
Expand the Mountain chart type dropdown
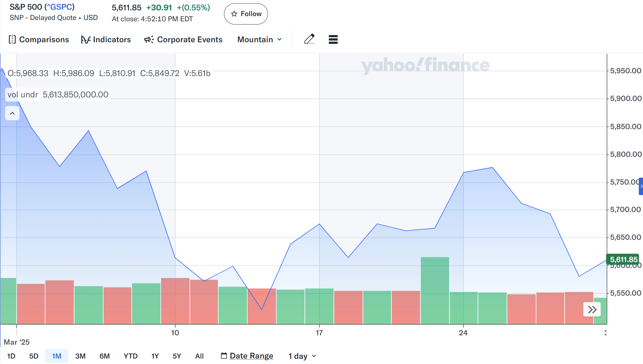[260, 39]
